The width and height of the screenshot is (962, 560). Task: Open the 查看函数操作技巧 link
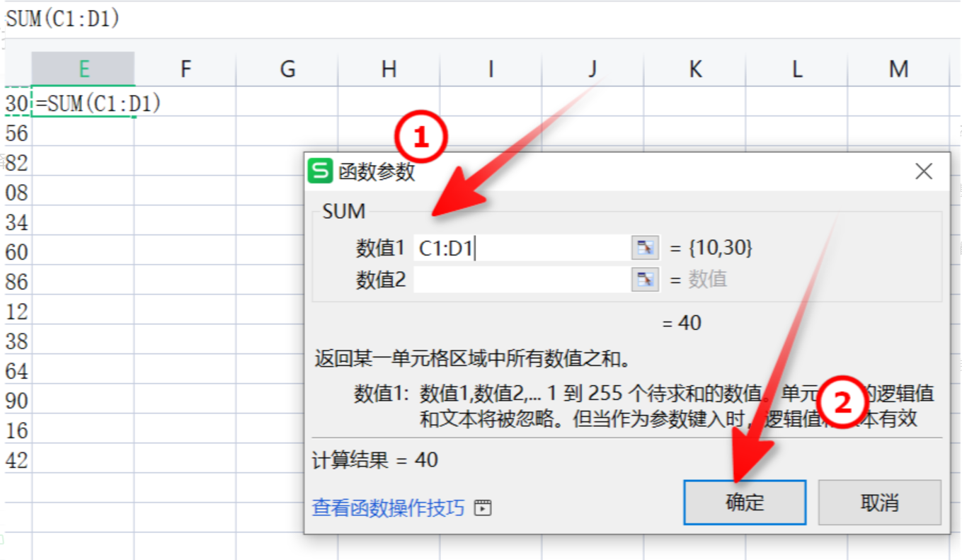[x=389, y=507]
